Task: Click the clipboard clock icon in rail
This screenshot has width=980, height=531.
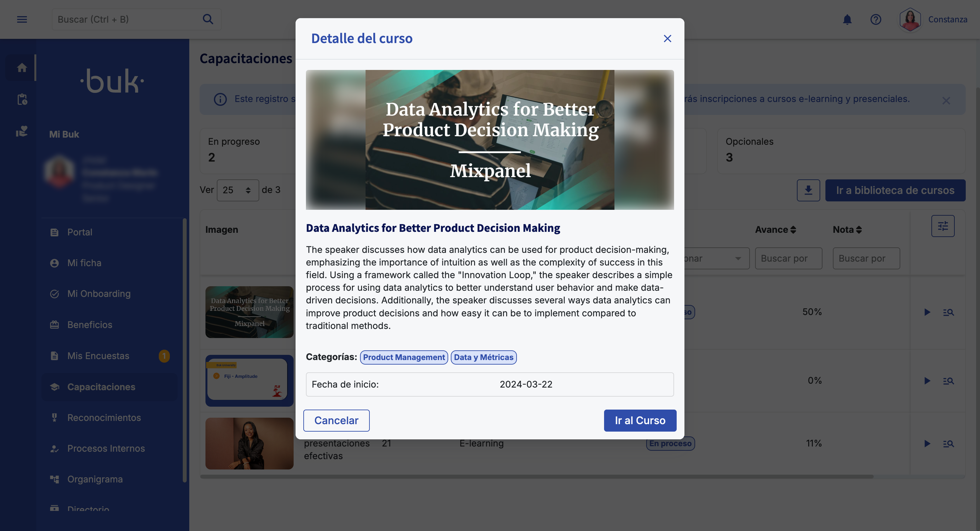Action: 22,100
